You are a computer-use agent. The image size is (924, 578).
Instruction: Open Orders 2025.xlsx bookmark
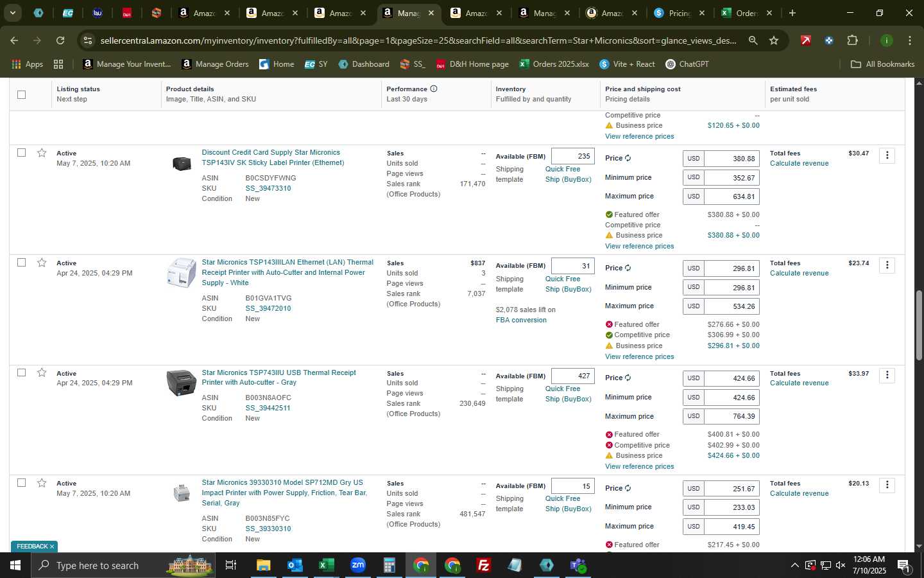tap(554, 64)
